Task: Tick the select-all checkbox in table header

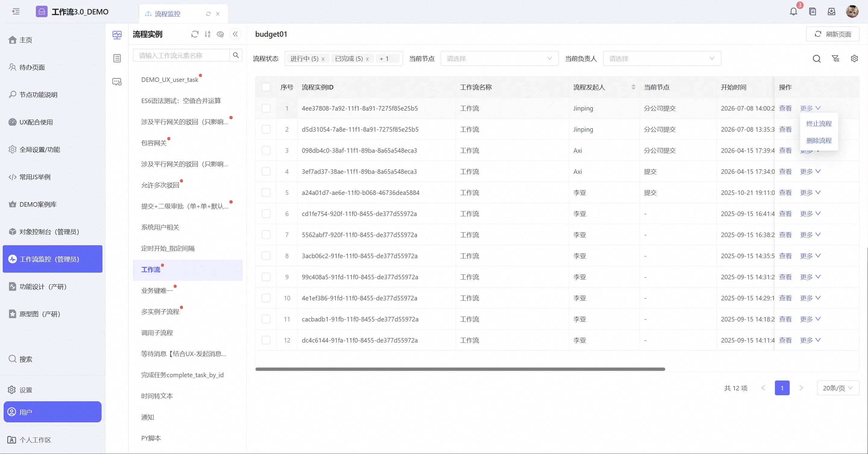Action: (x=266, y=87)
